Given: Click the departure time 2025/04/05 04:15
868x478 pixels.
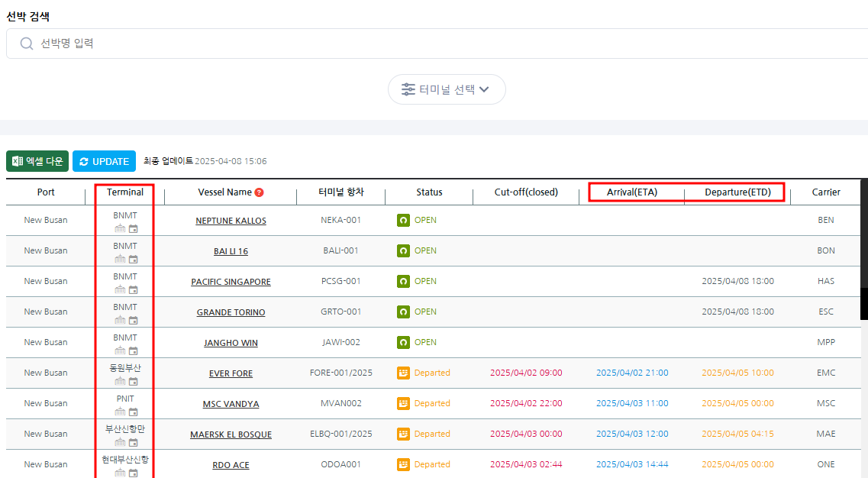Looking at the screenshot, I should pyautogui.click(x=738, y=434).
